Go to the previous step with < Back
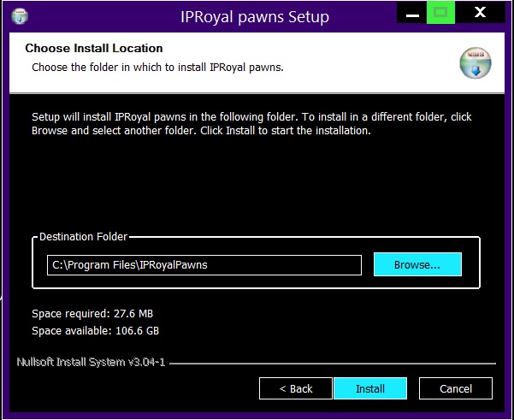Screen dimensions: 514x420 296,388
